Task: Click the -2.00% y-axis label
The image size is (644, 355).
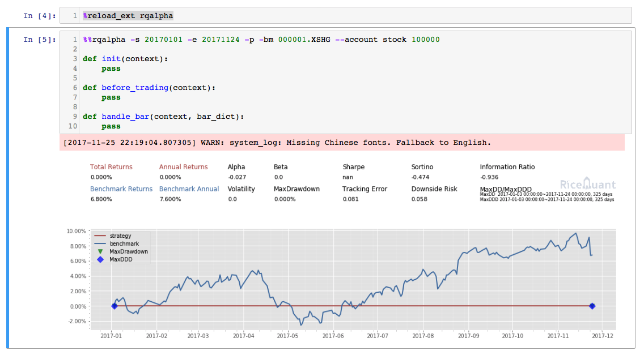Action: (78, 322)
